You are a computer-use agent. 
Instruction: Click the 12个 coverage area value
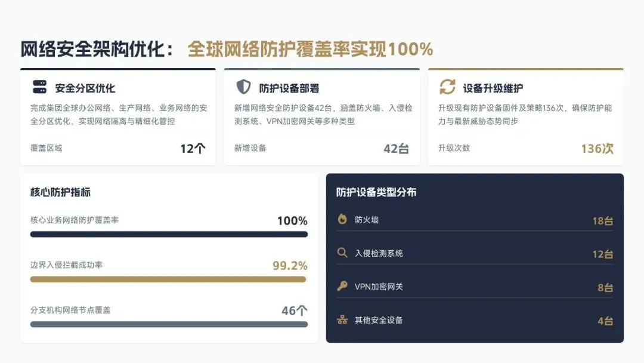(x=193, y=149)
